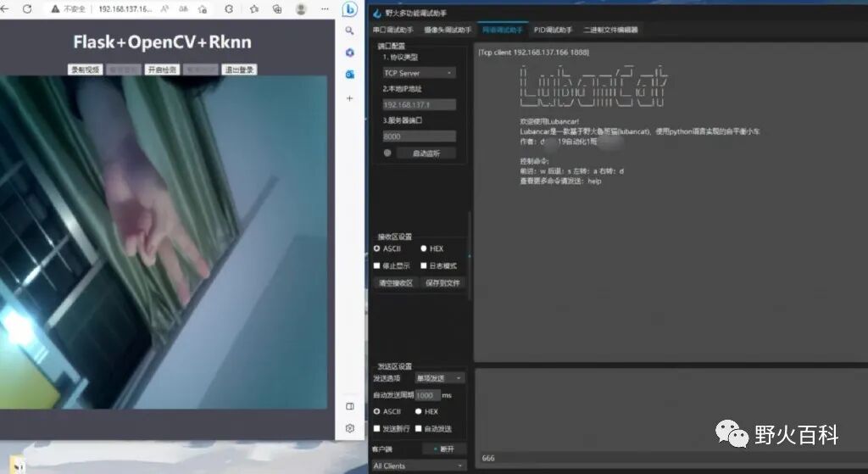Add a sidebar app with plus icon
The image size is (868, 474).
point(349,98)
